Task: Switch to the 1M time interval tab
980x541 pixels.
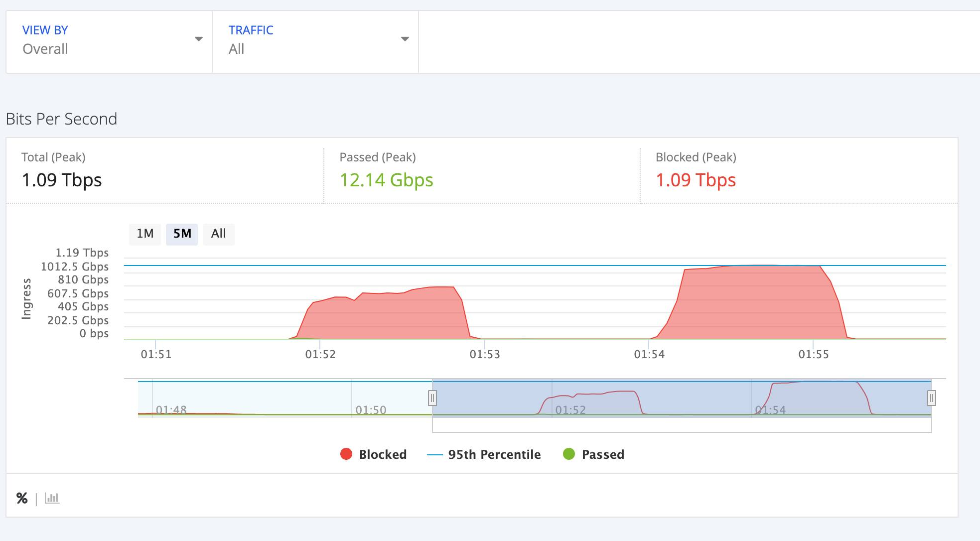Action: (x=144, y=234)
